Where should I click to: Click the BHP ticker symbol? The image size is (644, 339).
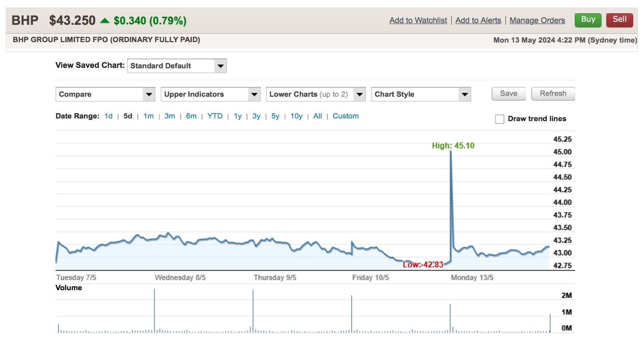point(25,20)
